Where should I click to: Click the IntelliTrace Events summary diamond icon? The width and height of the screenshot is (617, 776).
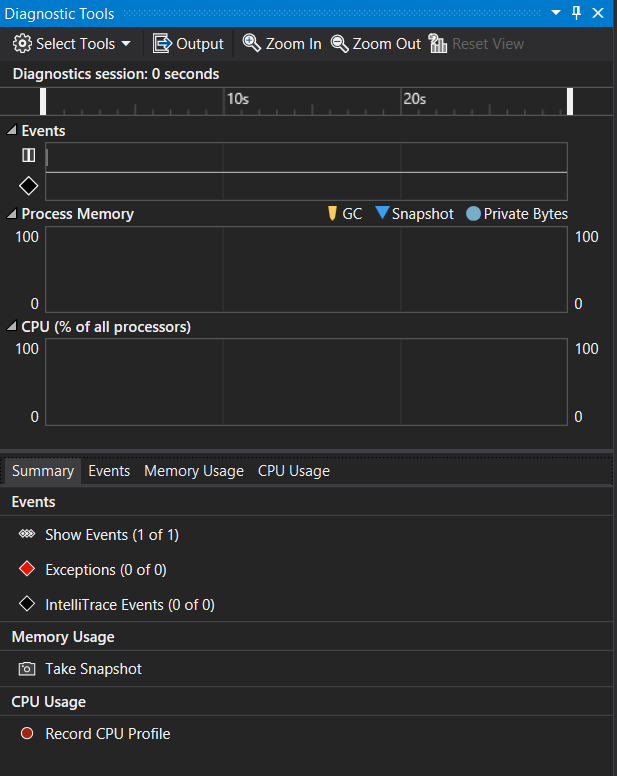tap(27, 604)
